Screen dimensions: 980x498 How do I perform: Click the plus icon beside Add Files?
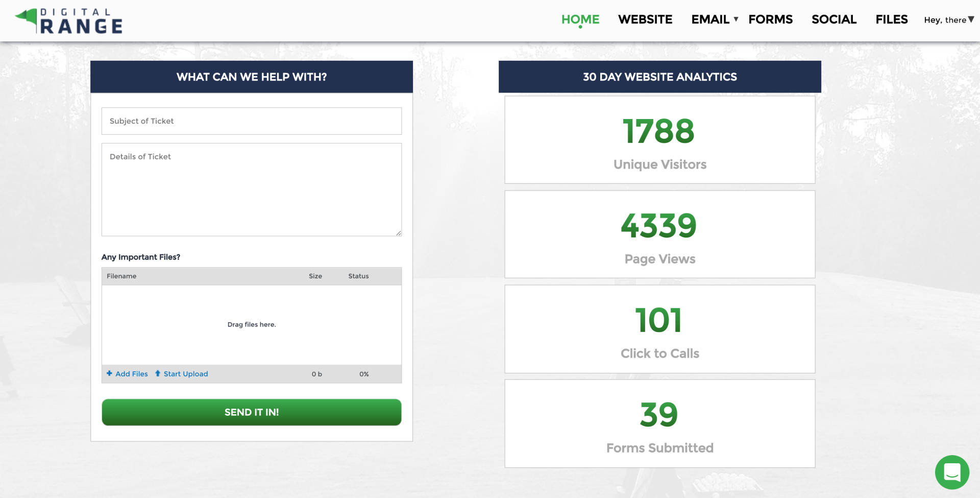110,373
